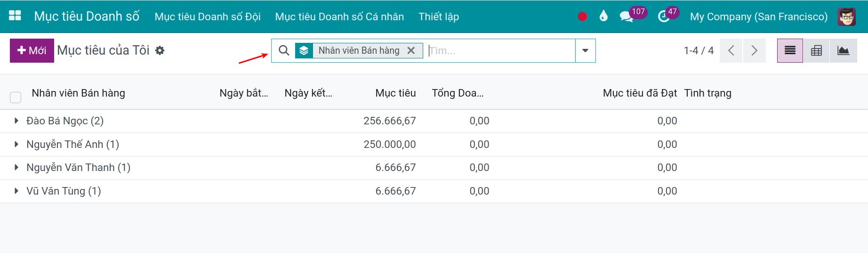Sort by Mục tiêu đã Đạt column header

640,93
